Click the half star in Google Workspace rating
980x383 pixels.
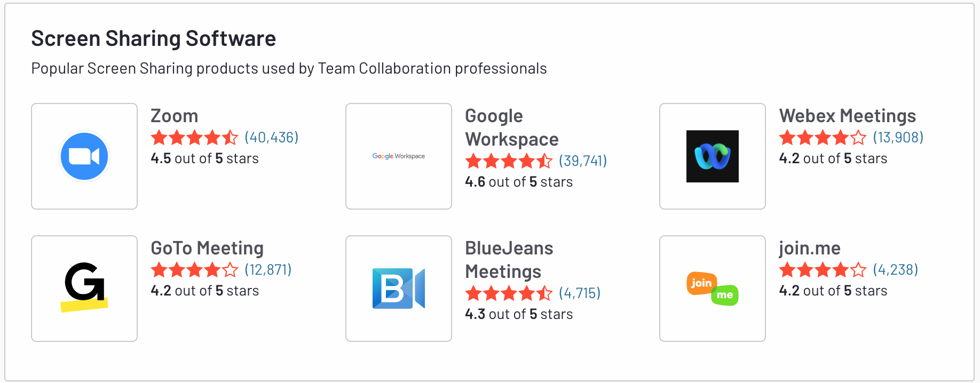(545, 161)
